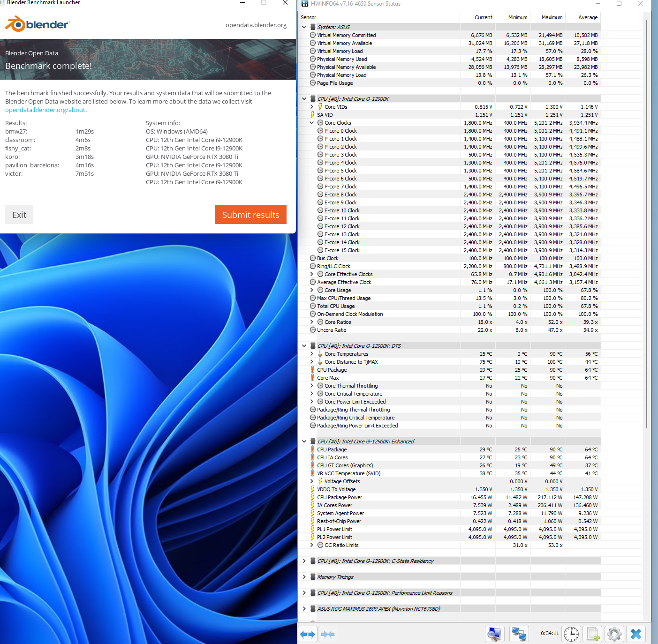Open HWiNFO sensor settings gear icon
The image size is (658, 644).
tap(614, 634)
